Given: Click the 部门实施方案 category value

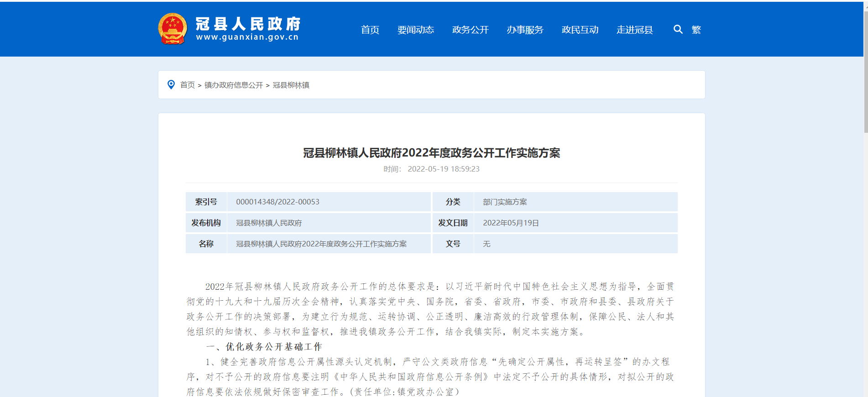Looking at the screenshot, I should [x=505, y=202].
